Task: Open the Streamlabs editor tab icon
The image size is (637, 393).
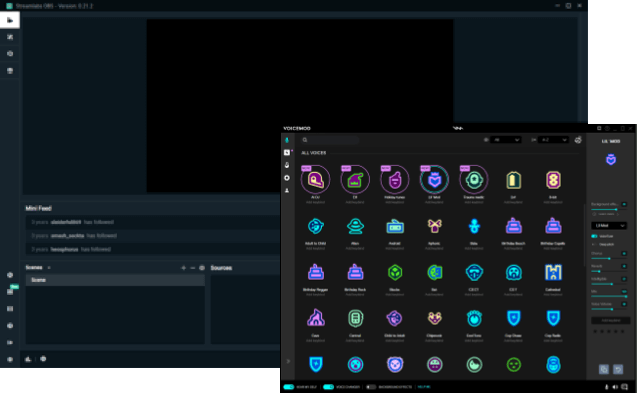Action: click(10, 20)
